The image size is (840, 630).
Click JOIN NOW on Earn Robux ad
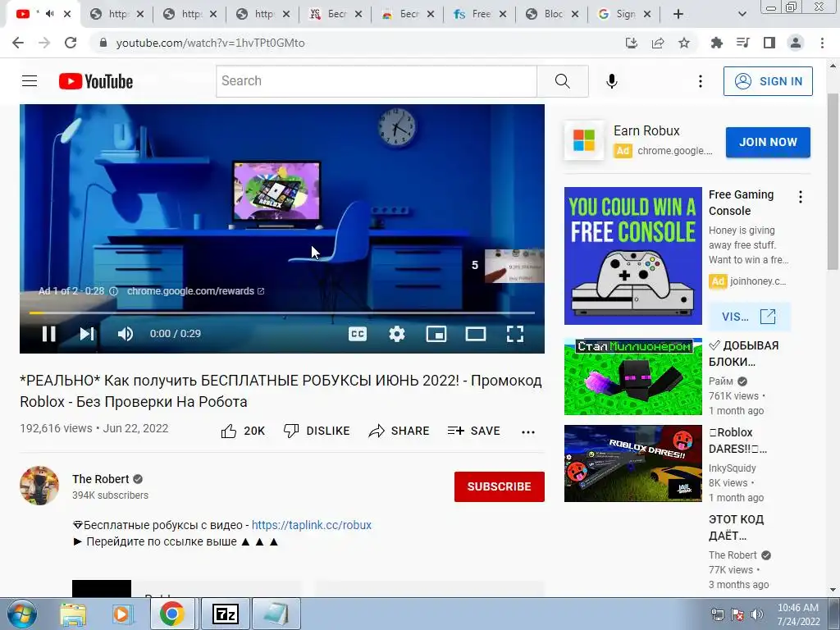[x=768, y=142]
